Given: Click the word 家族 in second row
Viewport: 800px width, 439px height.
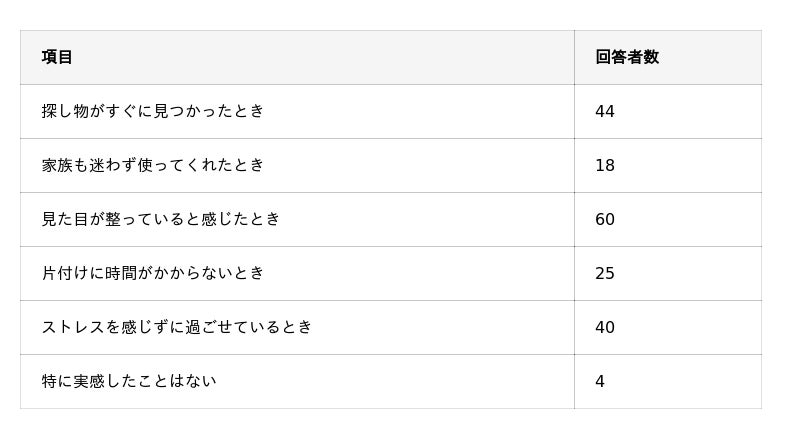Looking at the screenshot, I should pos(57,165).
